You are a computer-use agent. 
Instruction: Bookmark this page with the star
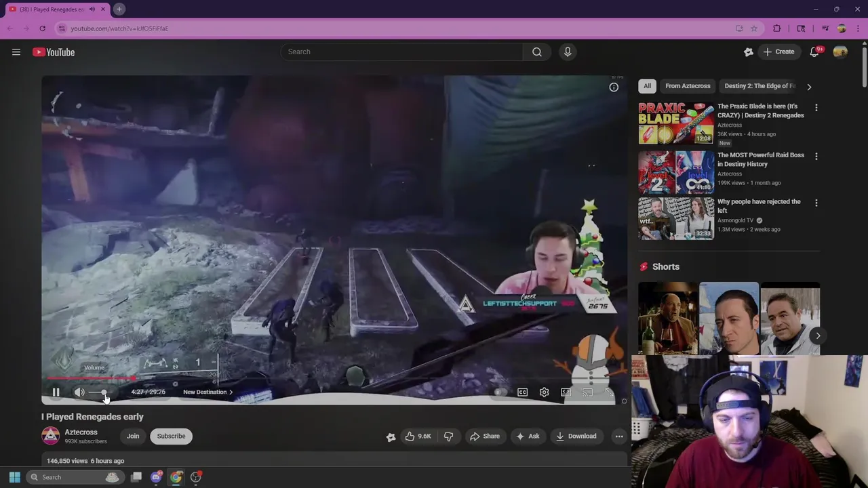[753, 28]
